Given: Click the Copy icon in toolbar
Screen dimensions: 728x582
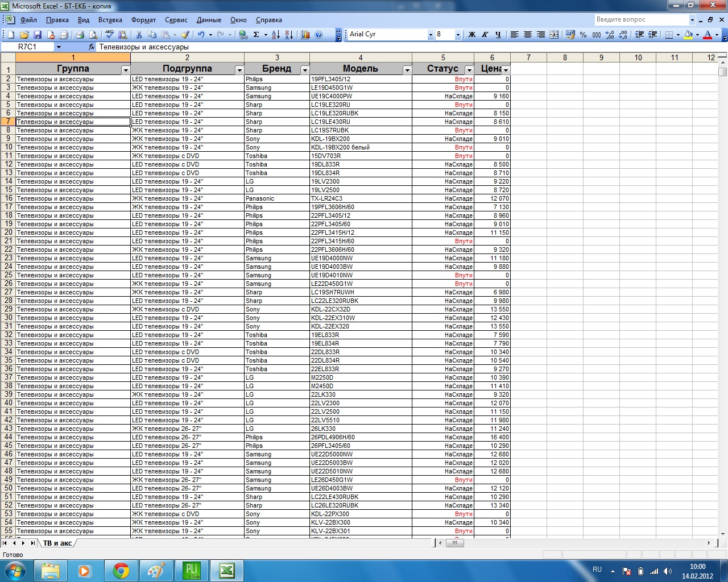Looking at the screenshot, I should (x=152, y=35).
